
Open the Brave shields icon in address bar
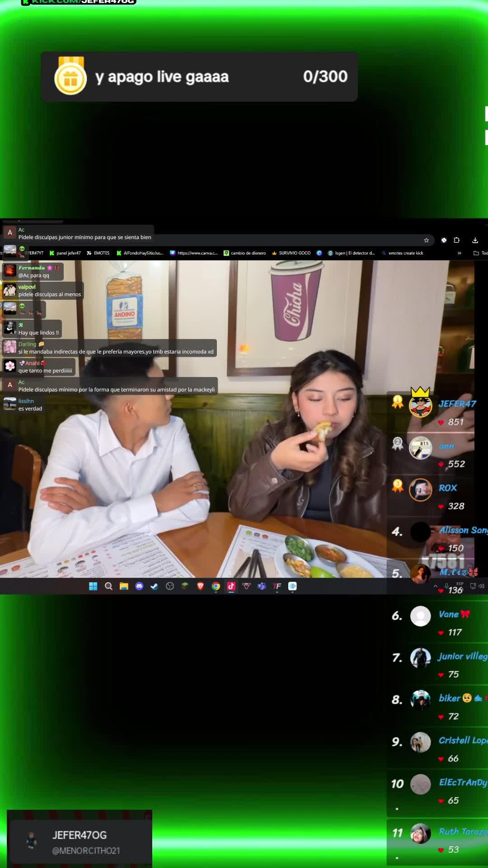click(x=444, y=240)
